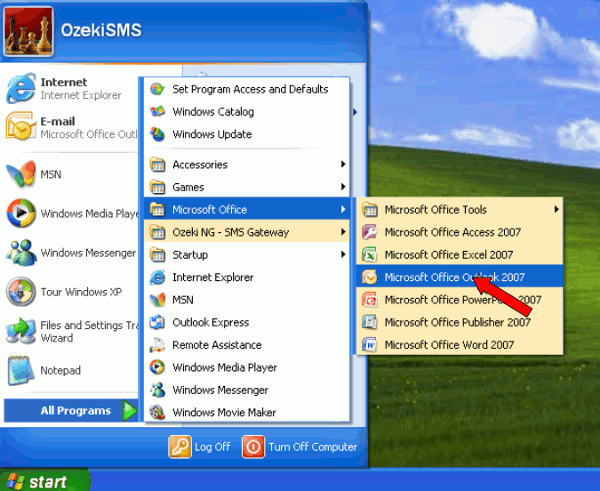Viewport: 600px width, 491px height.
Task: Expand the Microsoft Office Tools submenu arrow
Action: point(556,209)
